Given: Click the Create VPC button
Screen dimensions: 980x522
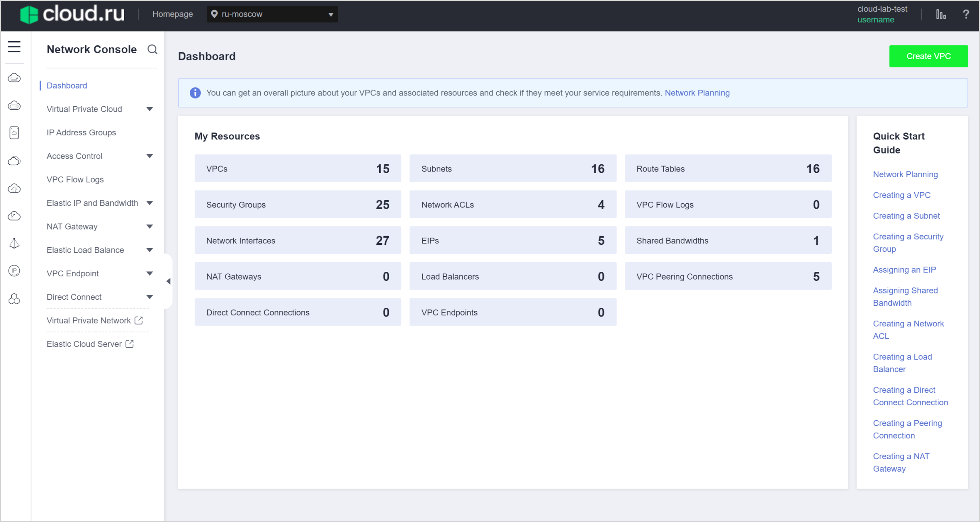Looking at the screenshot, I should (x=928, y=56).
